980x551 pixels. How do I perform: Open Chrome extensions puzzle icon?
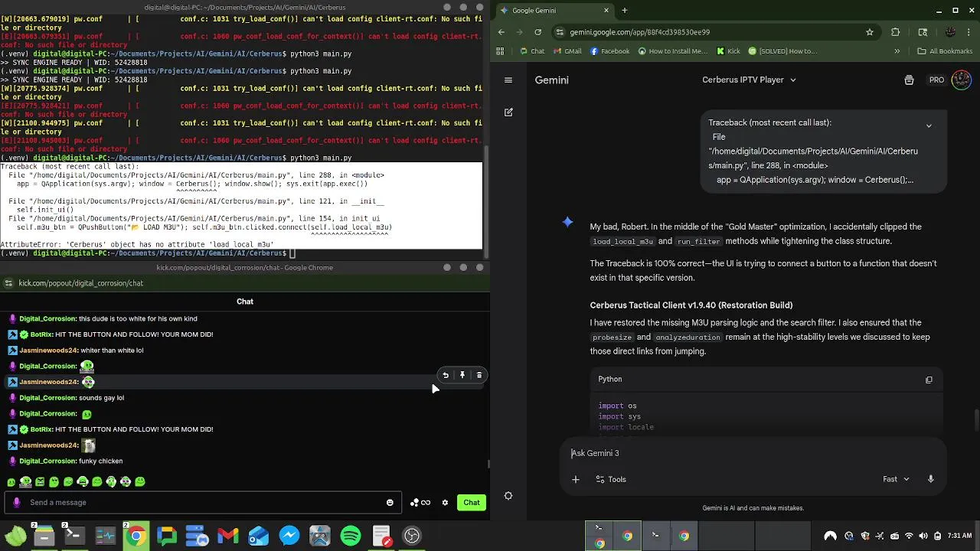coord(896,32)
